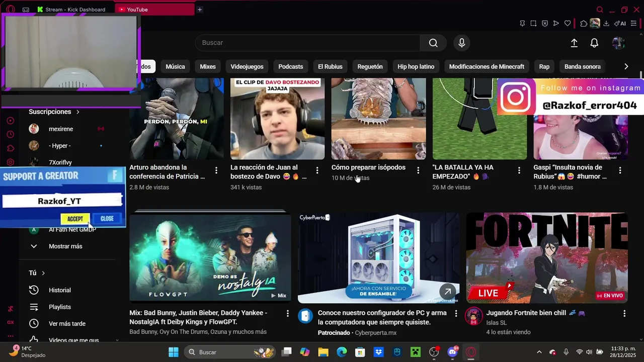Open options for LA BATALLA YA HA EMPEZADO
Screen dimensions: 644x362
point(519,170)
